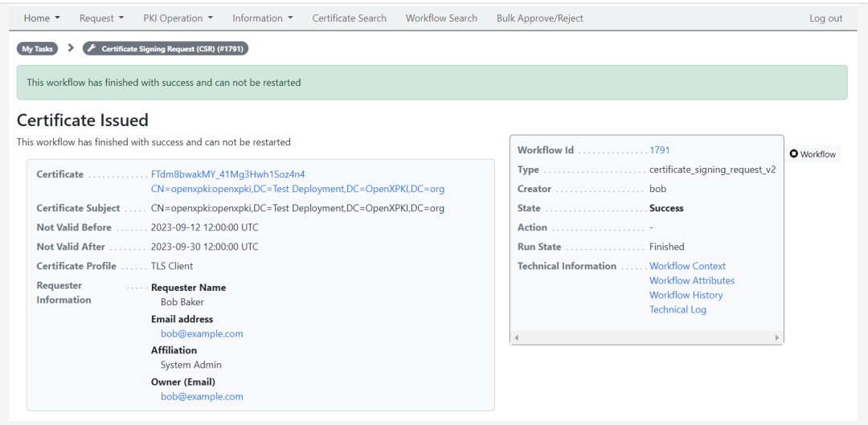
Task: Click the black Certificate Subject CN value
Action: tap(298, 208)
